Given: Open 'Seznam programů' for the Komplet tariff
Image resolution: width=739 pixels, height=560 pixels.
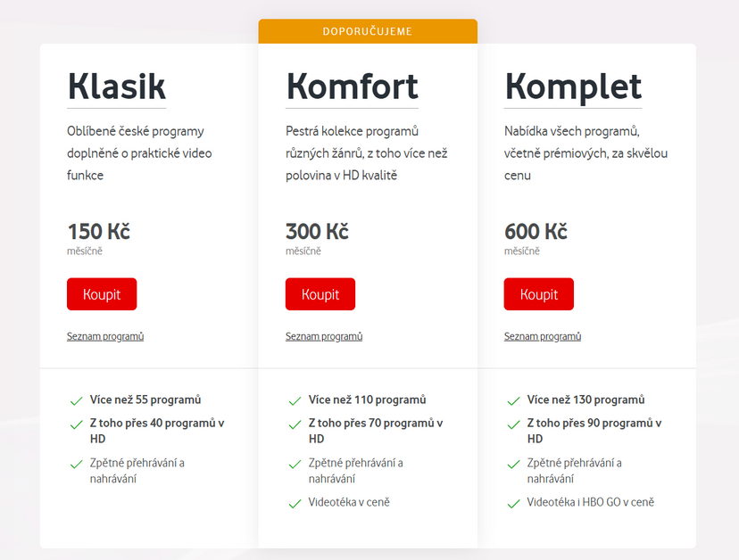Looking at the screenshot, I should click(542, 336).
